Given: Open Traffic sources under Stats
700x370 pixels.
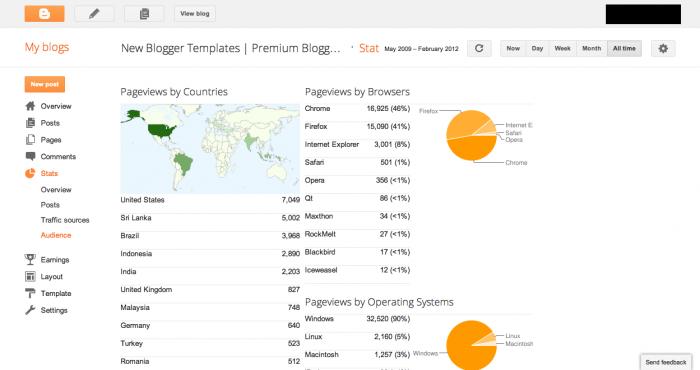Looking at the screenshot, I should 65,220.
